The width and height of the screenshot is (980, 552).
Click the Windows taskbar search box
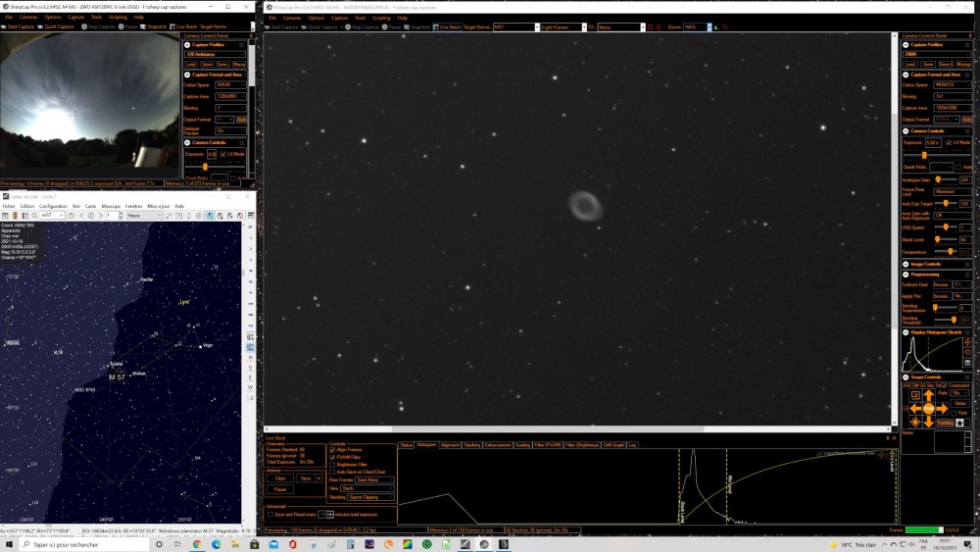pyautogui.click(x=84, y=544)
